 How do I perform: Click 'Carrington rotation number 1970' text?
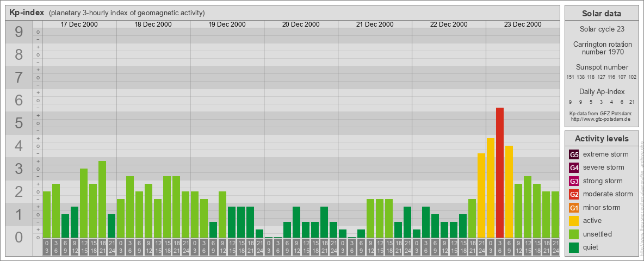point(602,48)
